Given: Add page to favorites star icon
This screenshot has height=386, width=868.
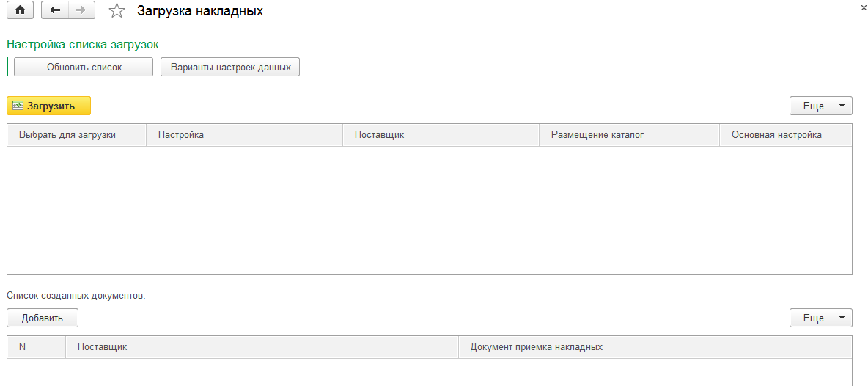Looking at the screenshot, I should click(117, 10).
